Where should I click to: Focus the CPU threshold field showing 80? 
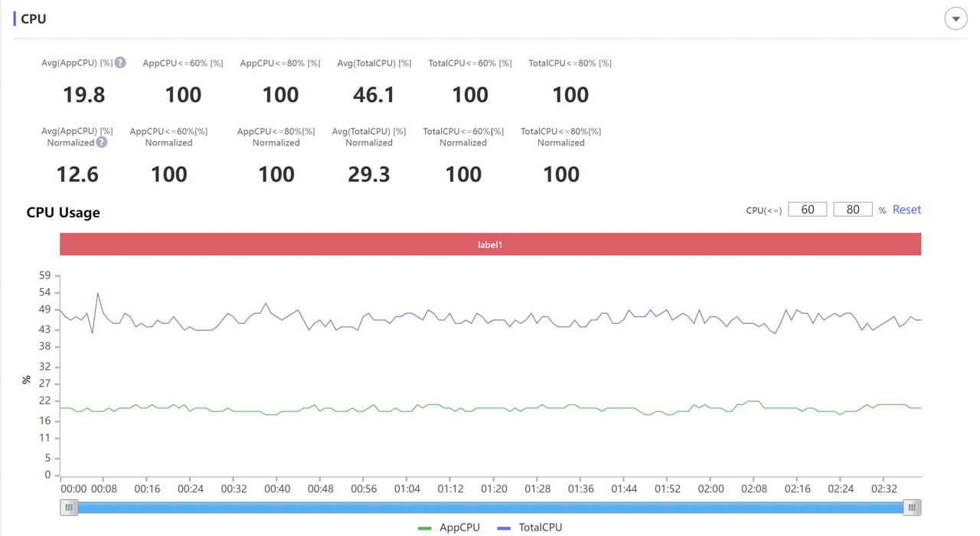point(852,210)
